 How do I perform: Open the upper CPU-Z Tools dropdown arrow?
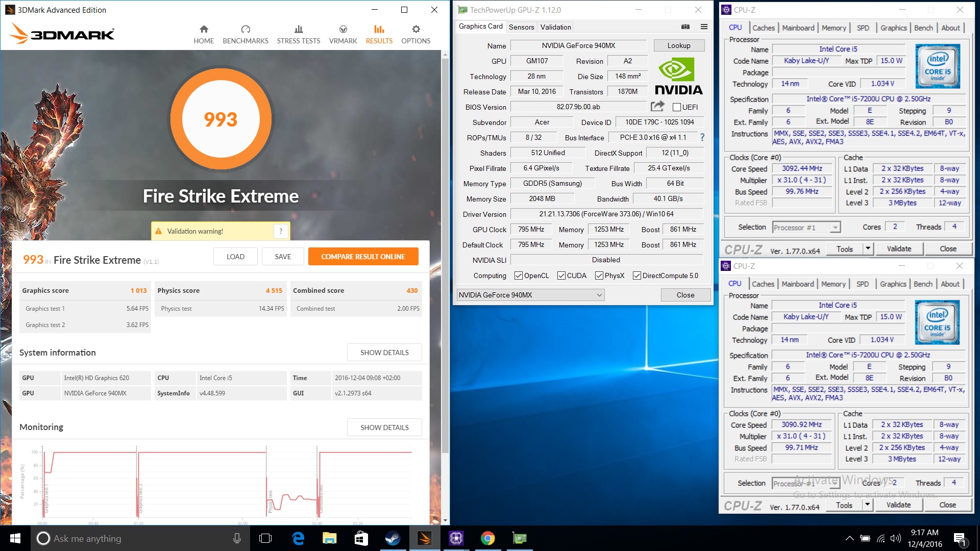click(x=868, y=248)
